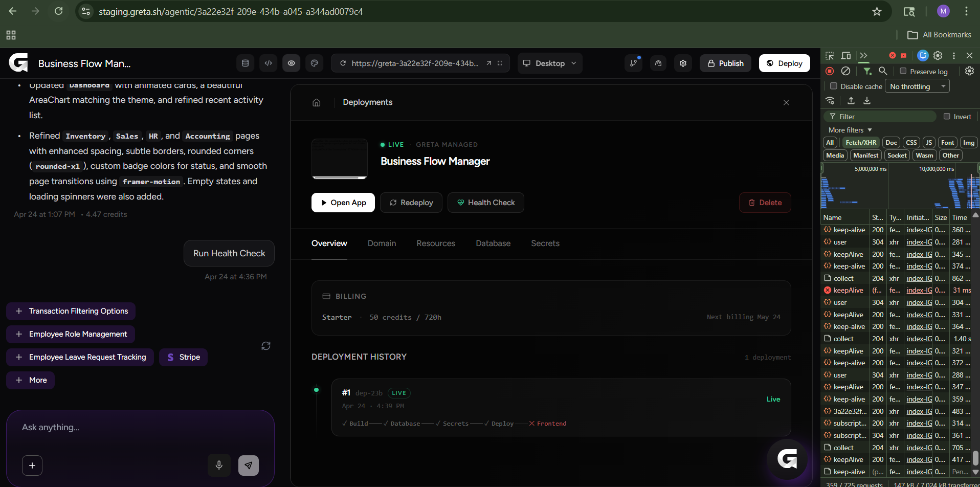The image size is (980, 487).
Task: Select the Overview tab
Action: (329, 243)
